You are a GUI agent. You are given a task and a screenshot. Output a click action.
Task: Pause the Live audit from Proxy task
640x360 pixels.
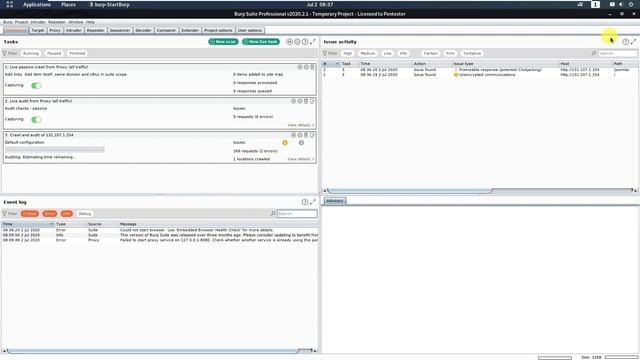tap(293, 101)
